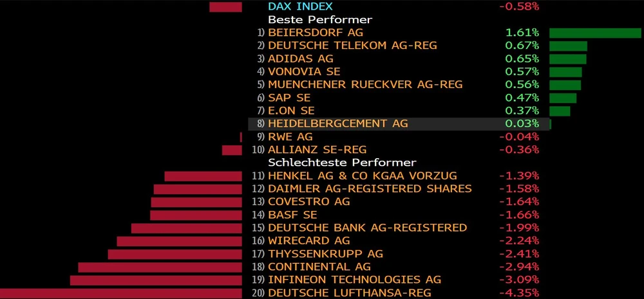Click MUENCHENER RUECKVER AG-REG

(x=365, y=84)
